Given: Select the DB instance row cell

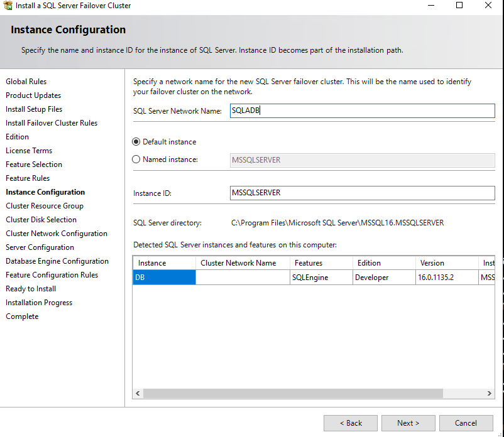Looking at the screenshot, I should (x=164, y=278).
